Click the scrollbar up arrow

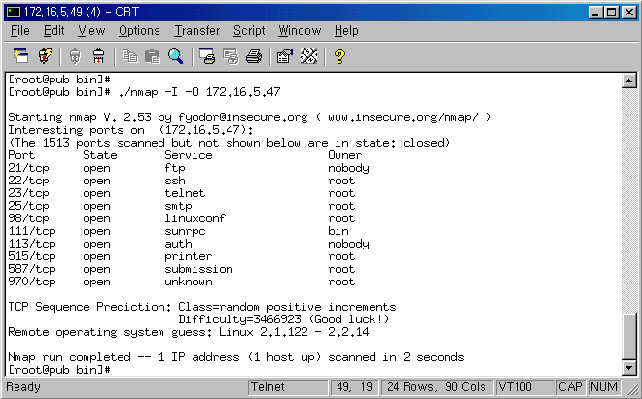629,80
